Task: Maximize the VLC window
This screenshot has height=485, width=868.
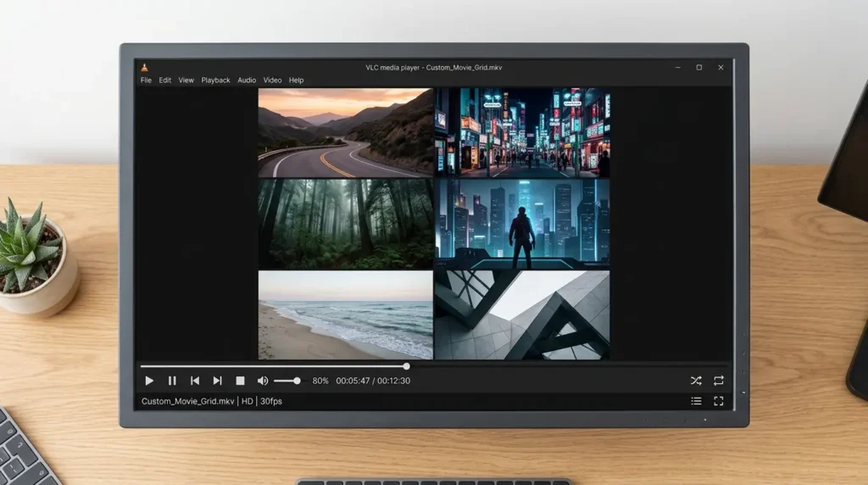Action: pos(699,68)
